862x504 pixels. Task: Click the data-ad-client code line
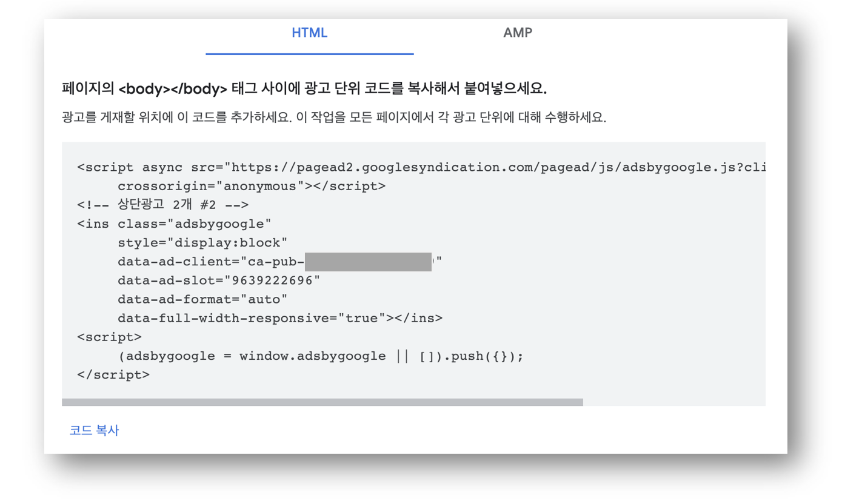point(280,262)
